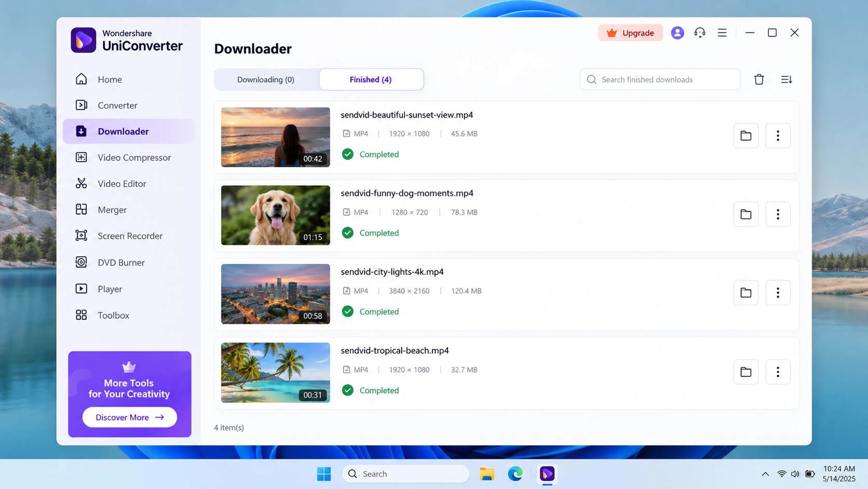Image resolution: width=868 pixels, height=489 pixels.
Task: Open more options for city-lights-4k video
Action: click(x=778, y=293)
